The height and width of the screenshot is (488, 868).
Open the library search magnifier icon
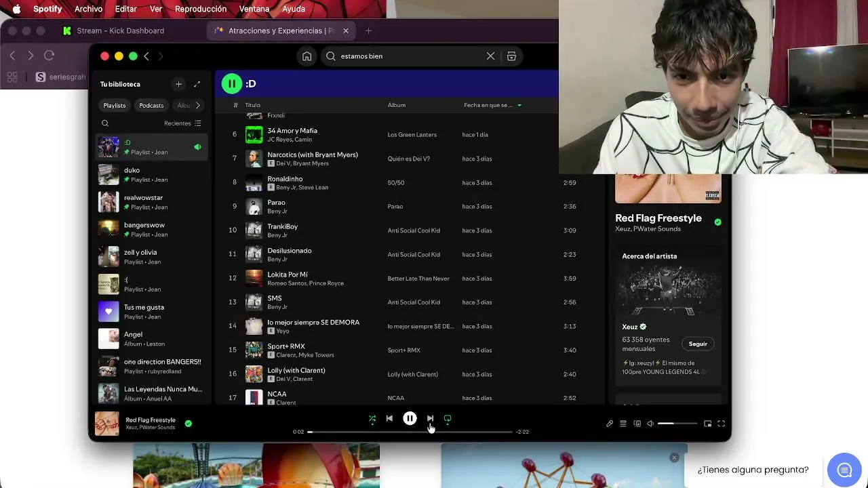[x=105, y=123]
